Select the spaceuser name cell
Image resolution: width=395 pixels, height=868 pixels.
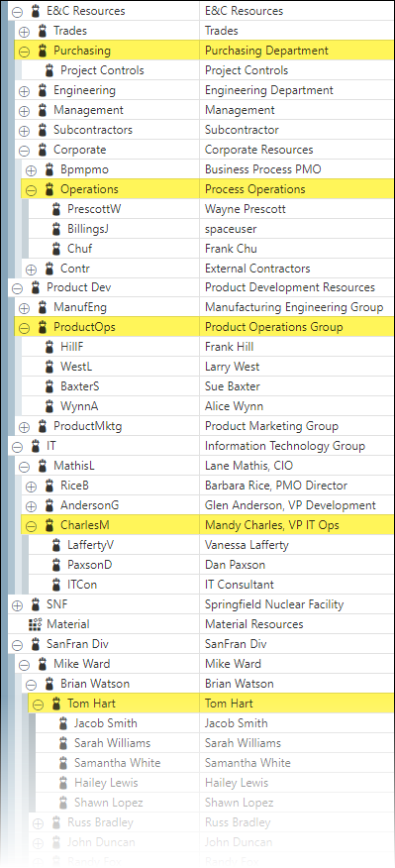297,229
